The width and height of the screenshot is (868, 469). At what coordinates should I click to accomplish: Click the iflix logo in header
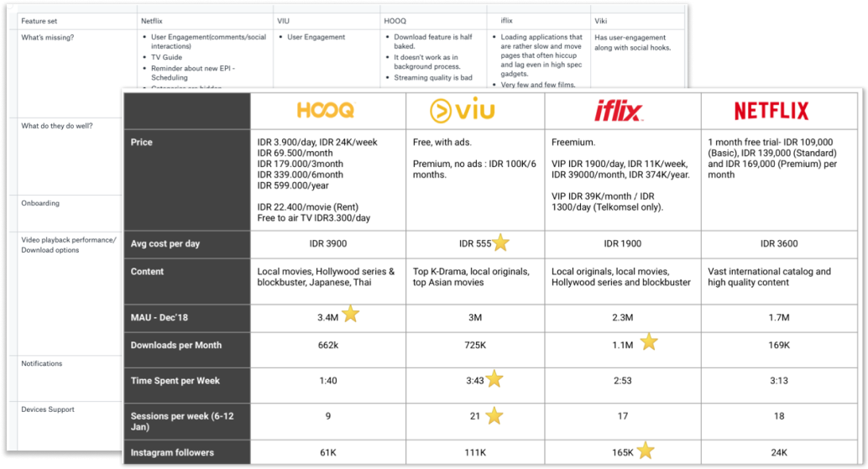(x=619, y=111)
